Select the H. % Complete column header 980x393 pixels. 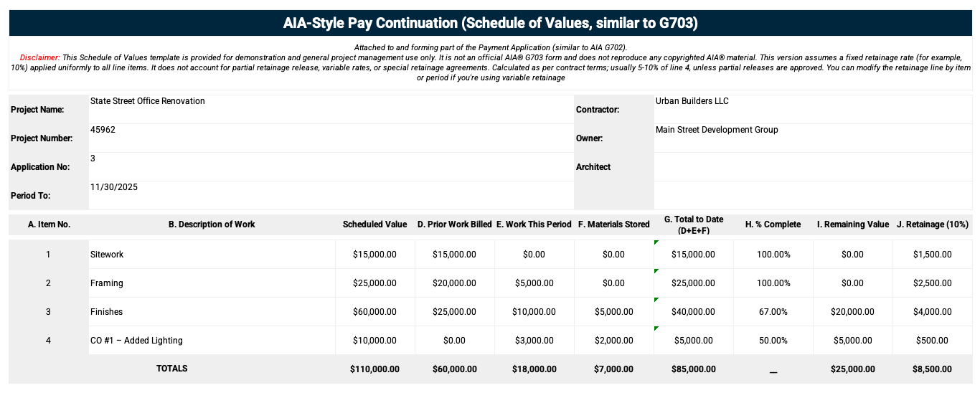pyautogui.click(x=773, y=224)
